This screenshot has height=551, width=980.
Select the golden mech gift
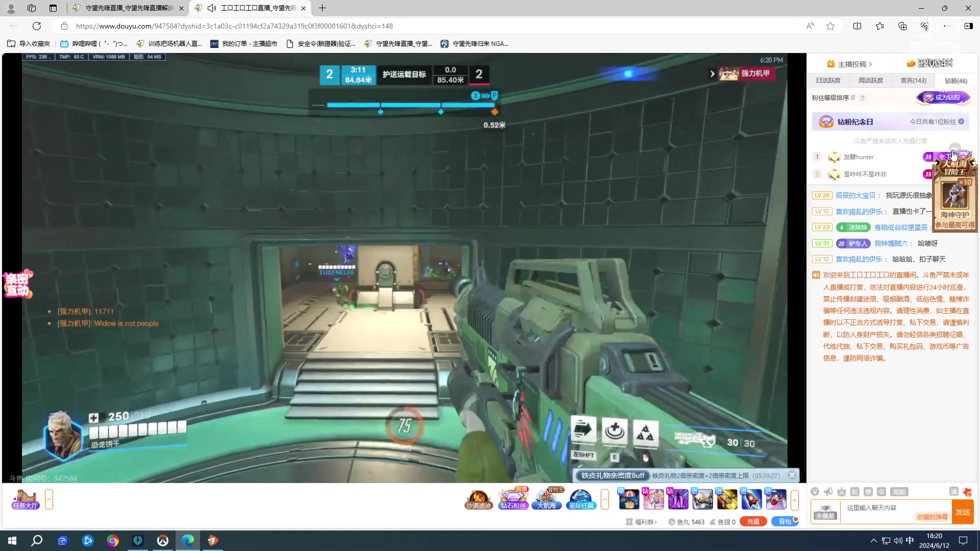pyautogui.click(x=726, y=499)
